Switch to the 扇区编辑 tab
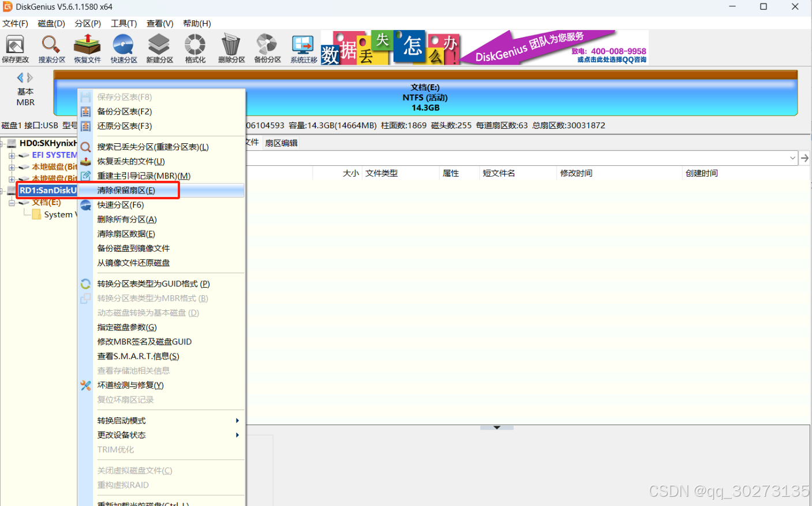Viewport: 812px width, 506px height. [281, 143]
